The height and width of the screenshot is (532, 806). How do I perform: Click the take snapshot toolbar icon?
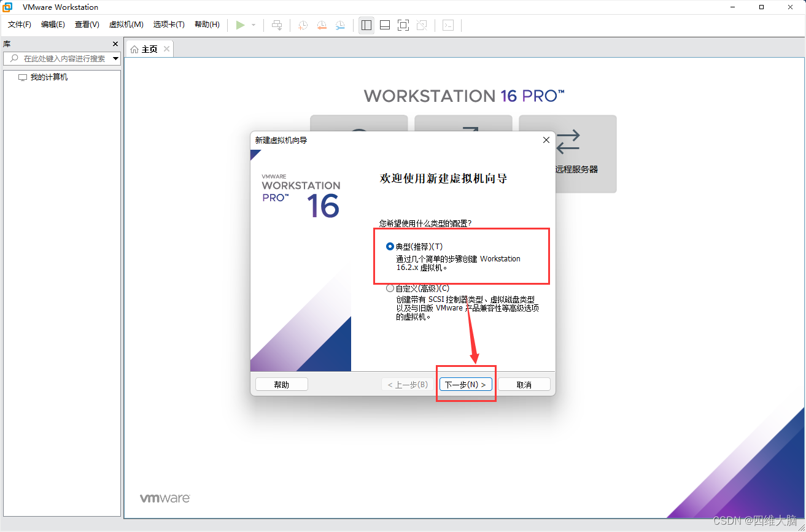303,25
